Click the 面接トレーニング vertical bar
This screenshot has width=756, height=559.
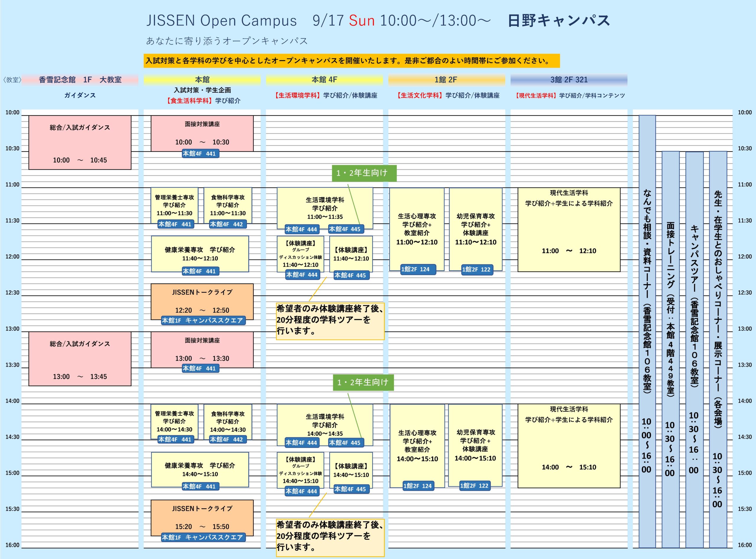click(670, 349)
